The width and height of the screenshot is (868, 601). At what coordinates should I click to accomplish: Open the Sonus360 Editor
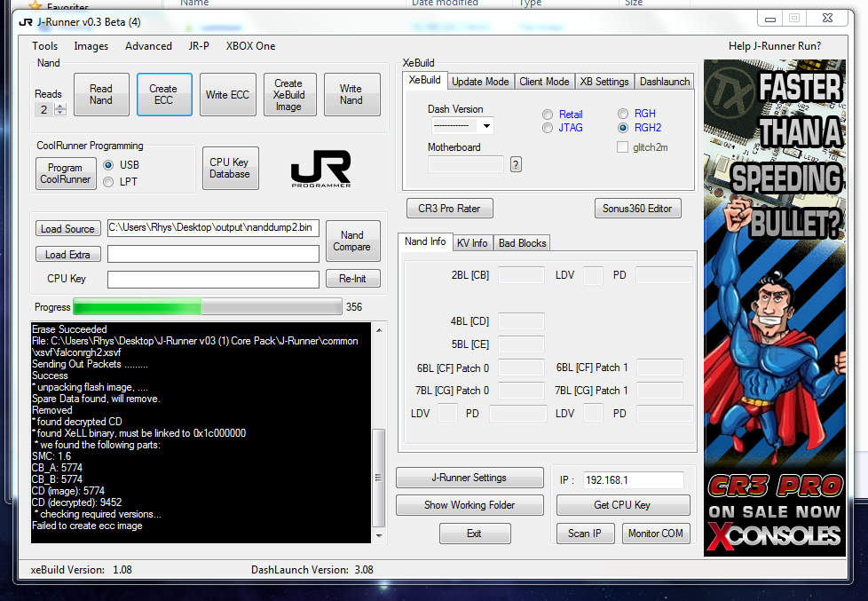coord(637,209)
